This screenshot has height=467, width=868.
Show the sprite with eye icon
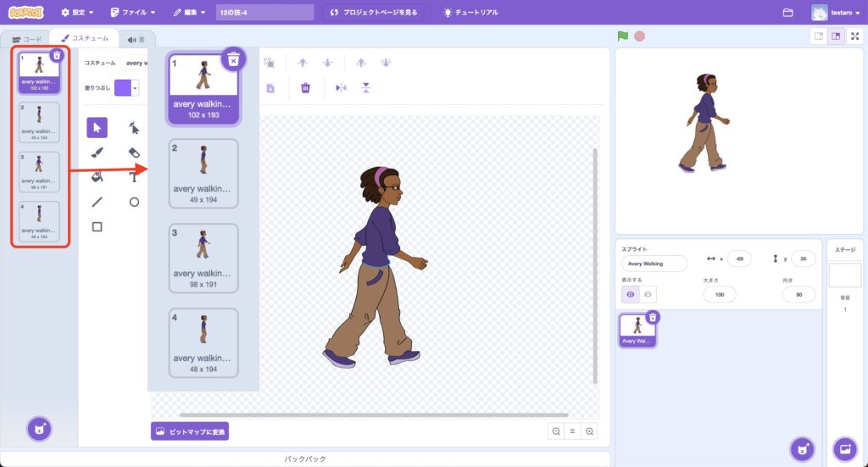coord(631,294)
